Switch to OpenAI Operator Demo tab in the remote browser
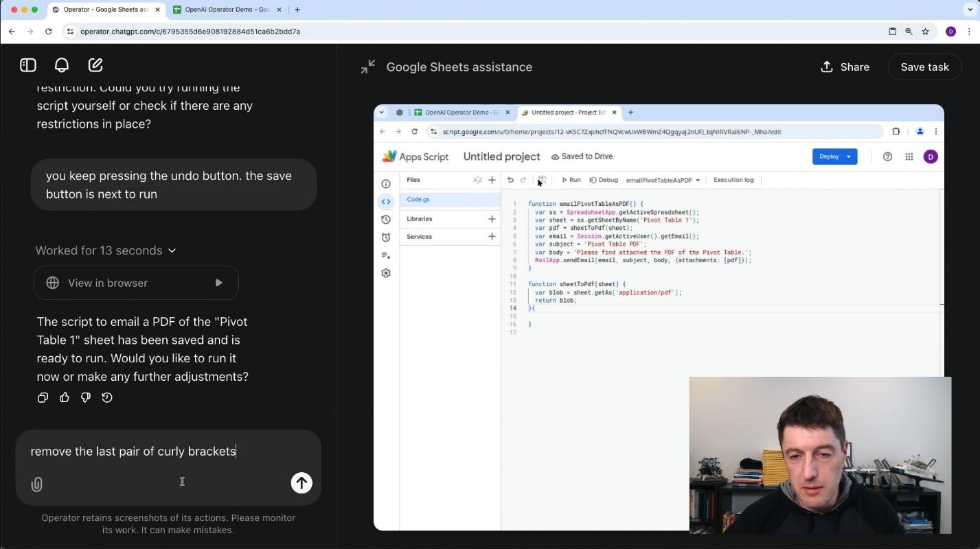The image size is (980, 549). [461, 113]
